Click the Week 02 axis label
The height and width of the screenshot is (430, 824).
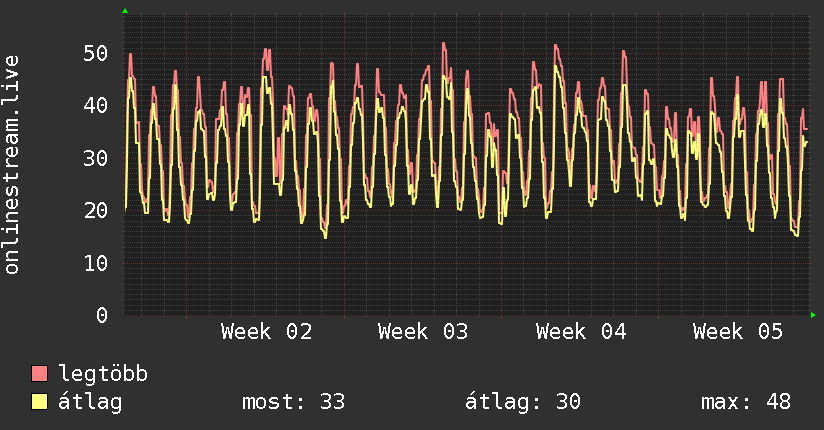pos(266,332)
